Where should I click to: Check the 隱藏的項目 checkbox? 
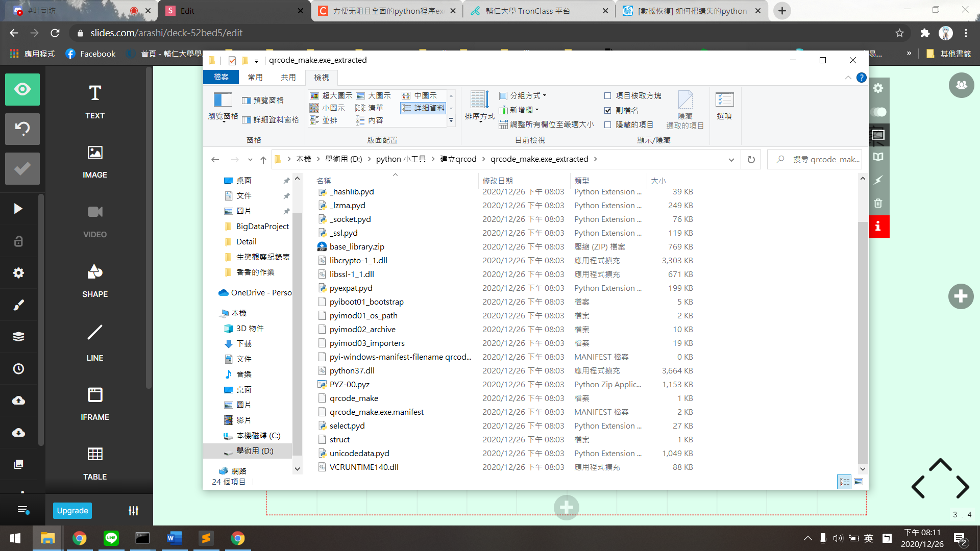pos(607,125)
